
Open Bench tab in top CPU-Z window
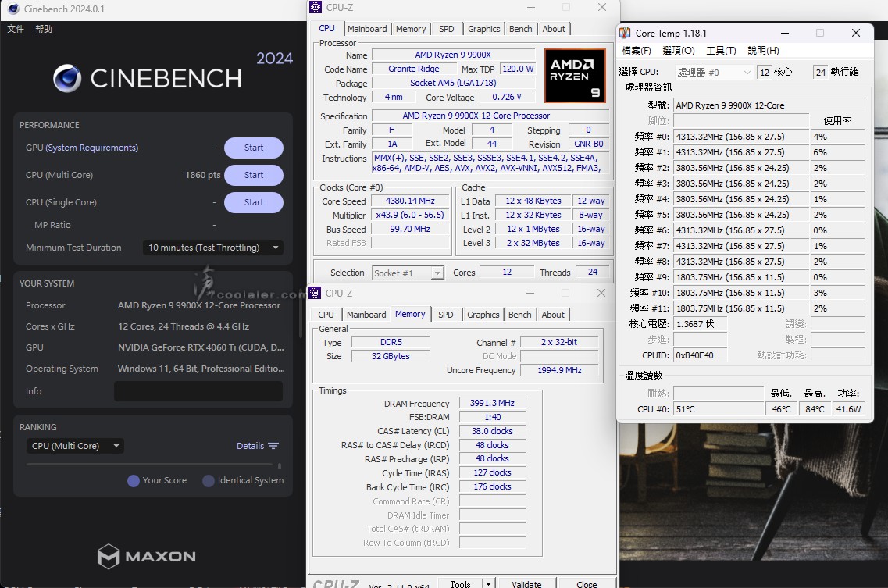pyautogui.click(x=520, y=29)
